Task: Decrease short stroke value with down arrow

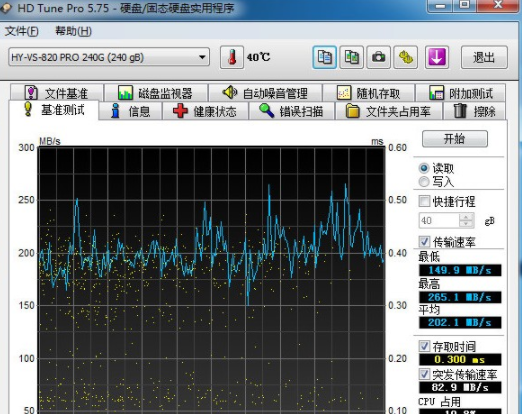Action: pos(466,224)
